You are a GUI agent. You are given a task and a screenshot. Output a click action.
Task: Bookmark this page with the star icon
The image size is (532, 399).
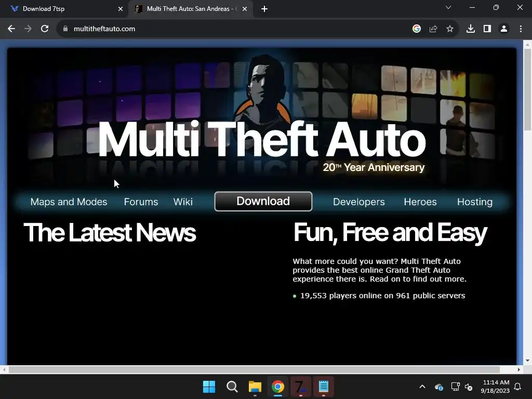click(x=450, y=29)
